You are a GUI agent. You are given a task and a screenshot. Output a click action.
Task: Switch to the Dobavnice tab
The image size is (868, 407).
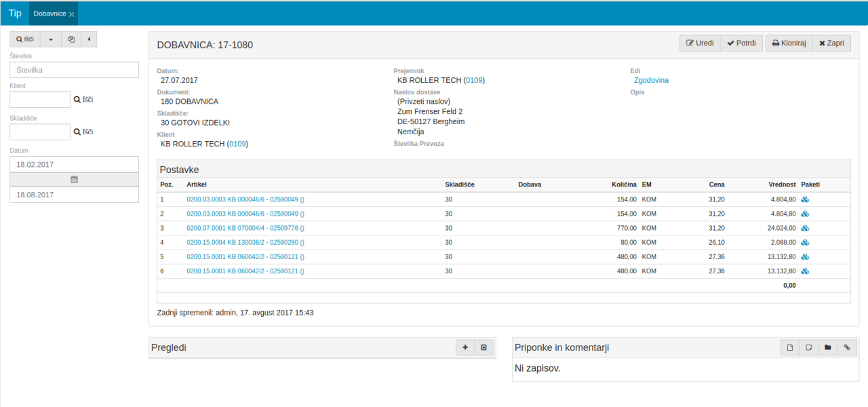[x=50, y=14]
